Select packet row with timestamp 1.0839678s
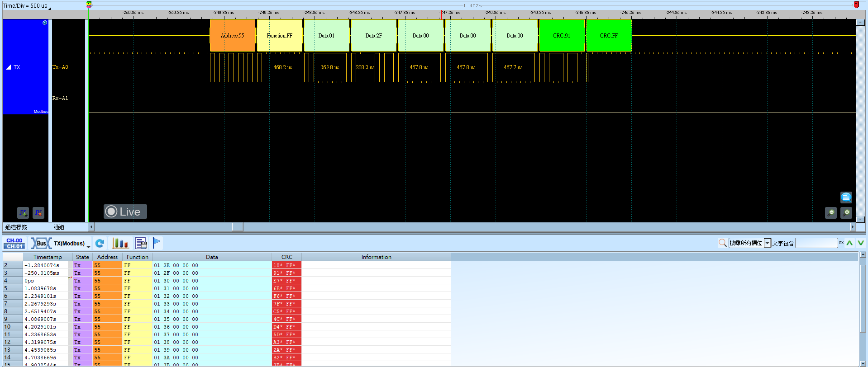Image resolution: width=868 pixels, height=367 pixels. tap(227, 288)
